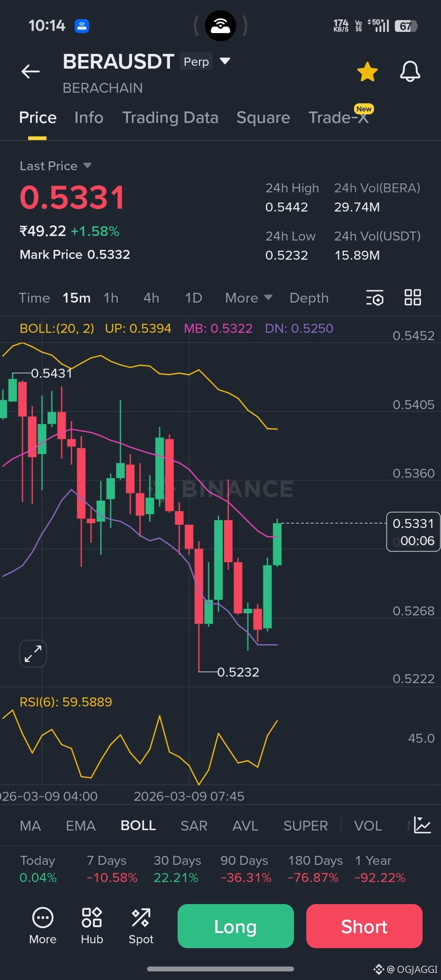
Task: Tap the blue app notification icon in status bar
Action: [82, 26]
